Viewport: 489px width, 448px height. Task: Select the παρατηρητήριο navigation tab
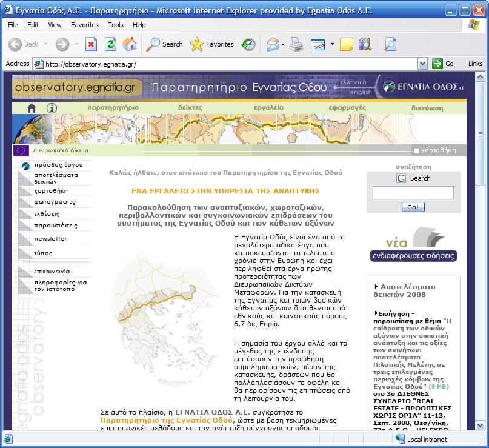(113, 108)
